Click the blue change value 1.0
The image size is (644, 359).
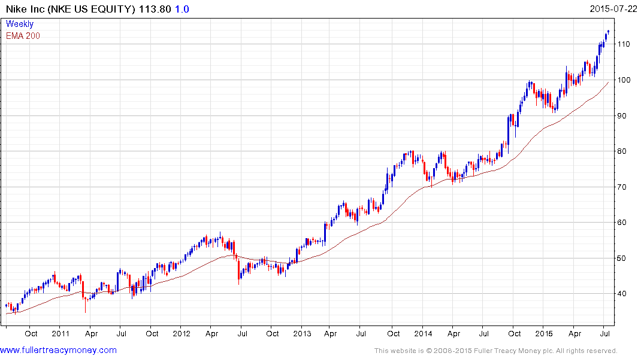tap(182, 9)
